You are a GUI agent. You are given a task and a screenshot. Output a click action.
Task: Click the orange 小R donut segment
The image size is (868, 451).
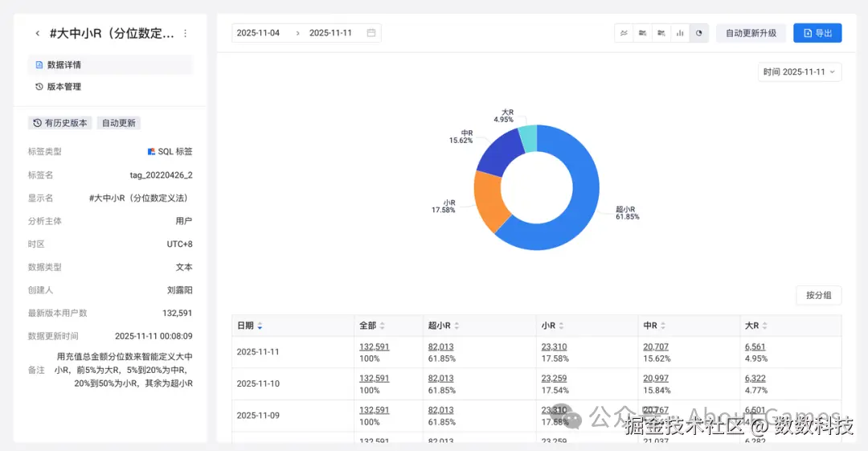490,199
